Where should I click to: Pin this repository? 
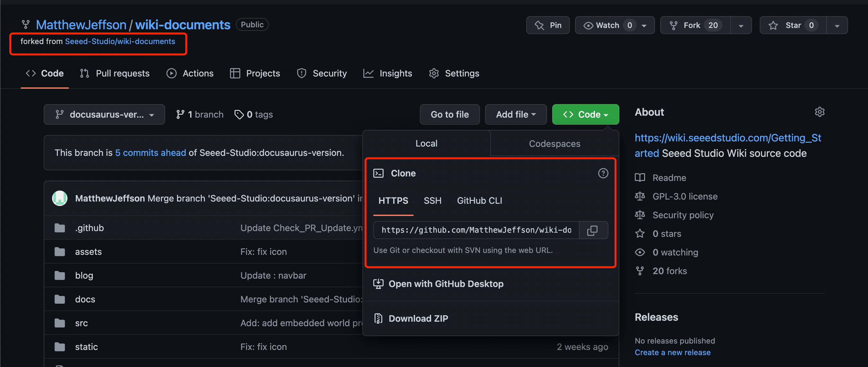pos(548,25)
